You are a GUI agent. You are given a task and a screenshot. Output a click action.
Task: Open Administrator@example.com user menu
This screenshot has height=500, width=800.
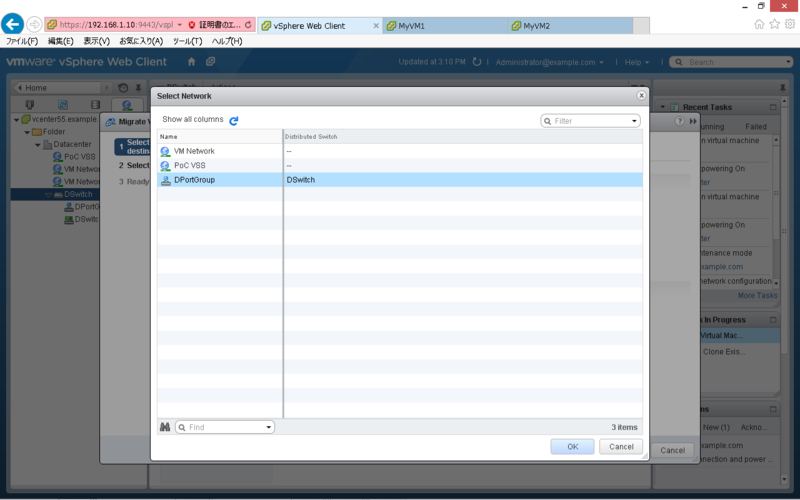[549, 62]
